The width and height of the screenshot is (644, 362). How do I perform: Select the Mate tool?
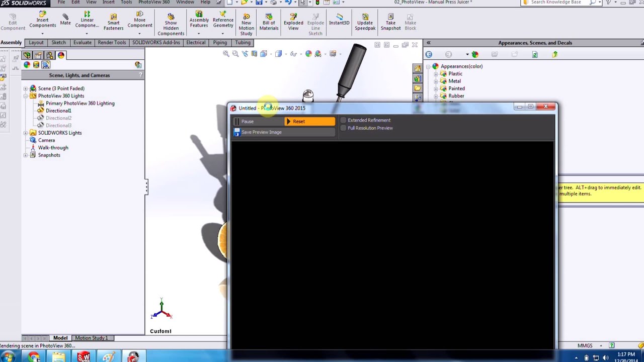pos(65,20)
